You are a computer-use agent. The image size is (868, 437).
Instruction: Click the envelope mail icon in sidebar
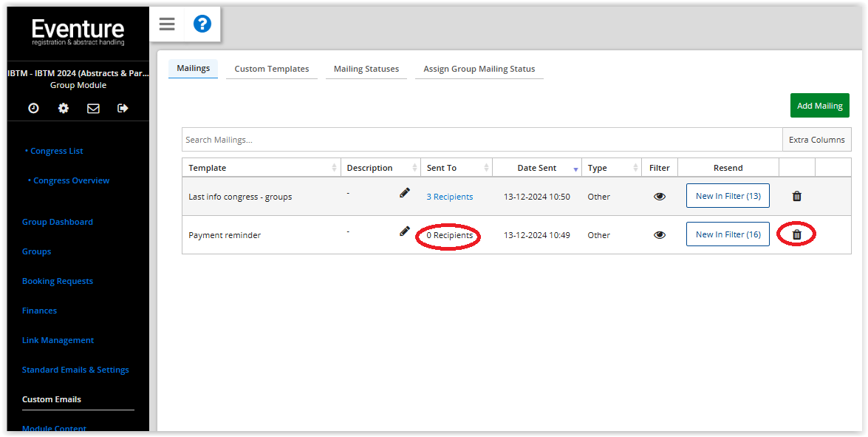coord(93,108)
